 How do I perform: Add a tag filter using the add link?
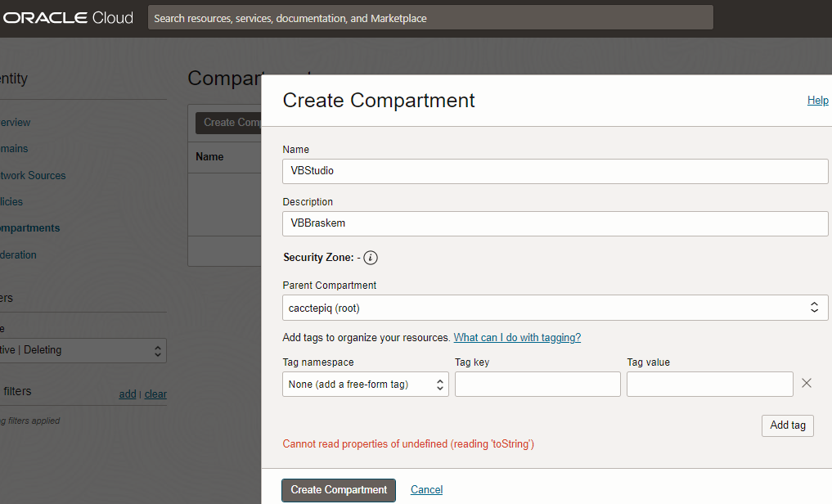(127, 394)
